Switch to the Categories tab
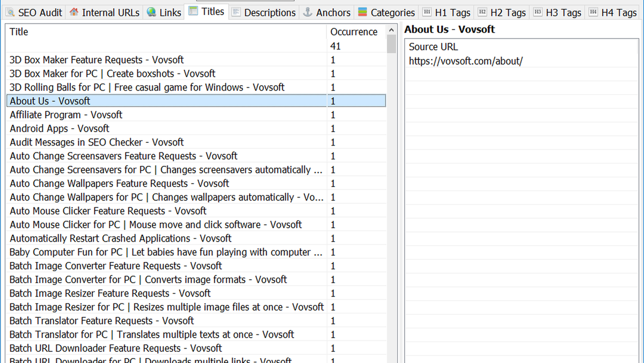Screen dimensions: 644x363 [x=386, y=12]
